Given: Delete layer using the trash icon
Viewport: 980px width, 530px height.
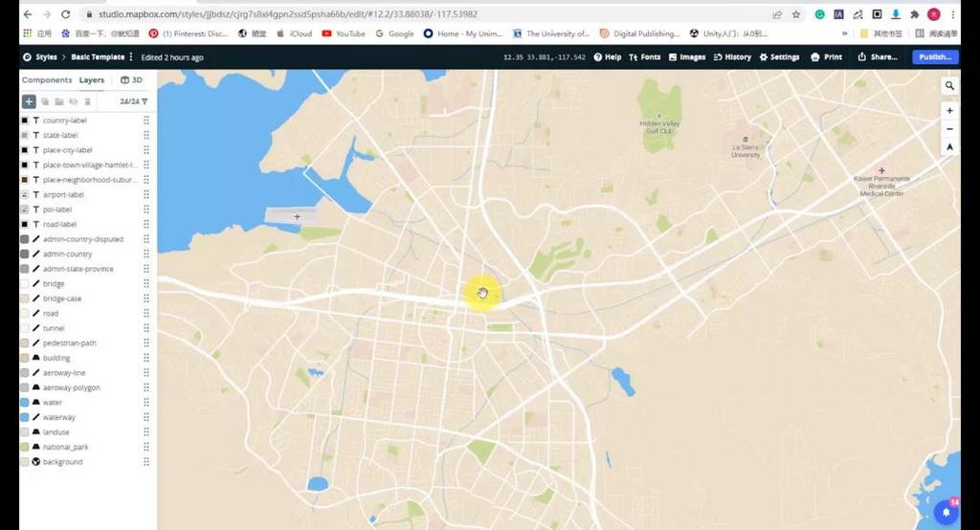Looking at the screenshot, I should (87, 101).
